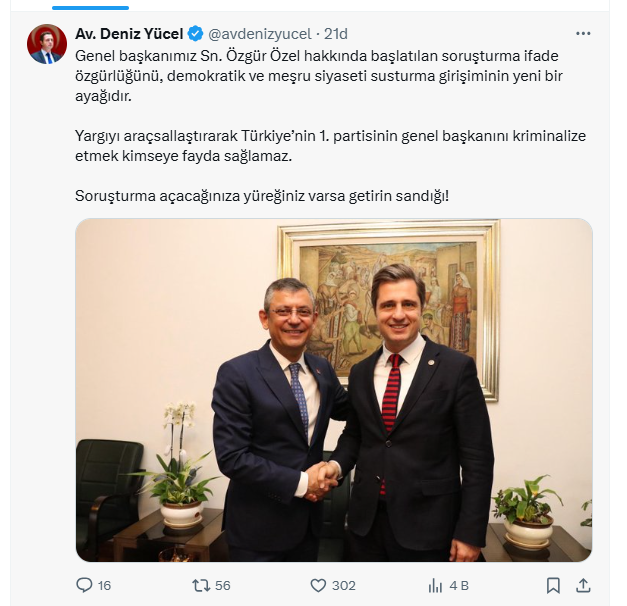
Task: Open Deniz Yücel's profile avatar
Action: point(47,44)
